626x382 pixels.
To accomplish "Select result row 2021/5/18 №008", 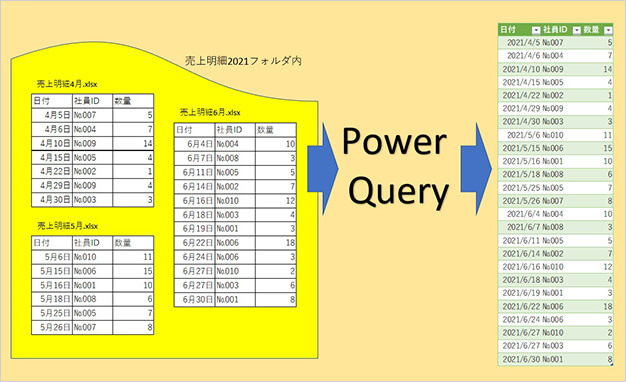I will click(555, 174).
